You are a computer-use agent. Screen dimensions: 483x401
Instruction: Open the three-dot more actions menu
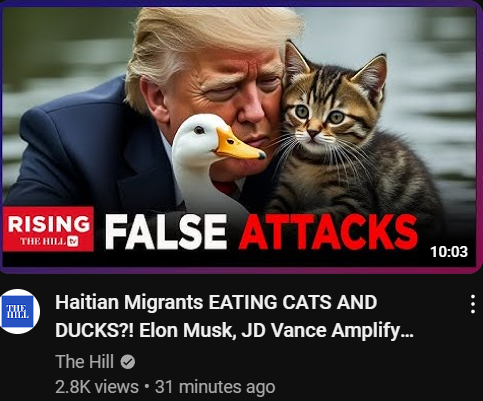coord(473,304)
